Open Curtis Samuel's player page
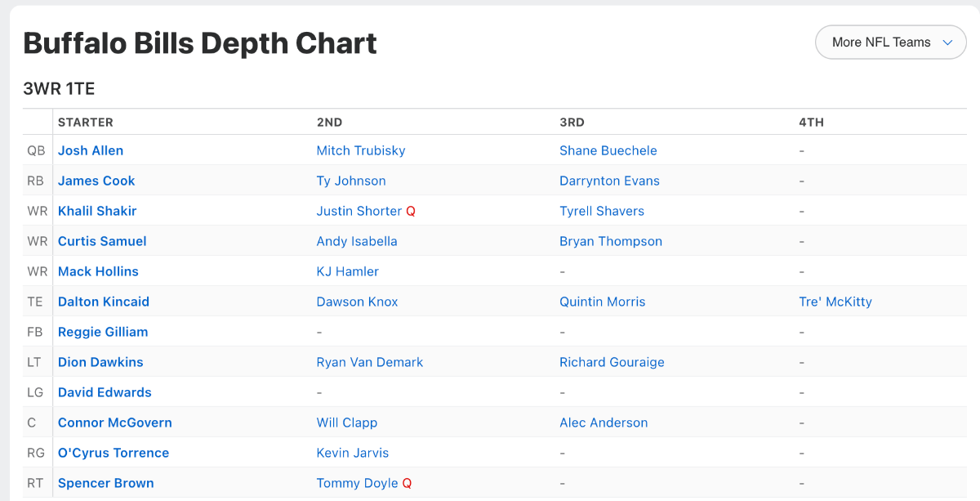The image size is (980, 501). (x=102, y=241)
